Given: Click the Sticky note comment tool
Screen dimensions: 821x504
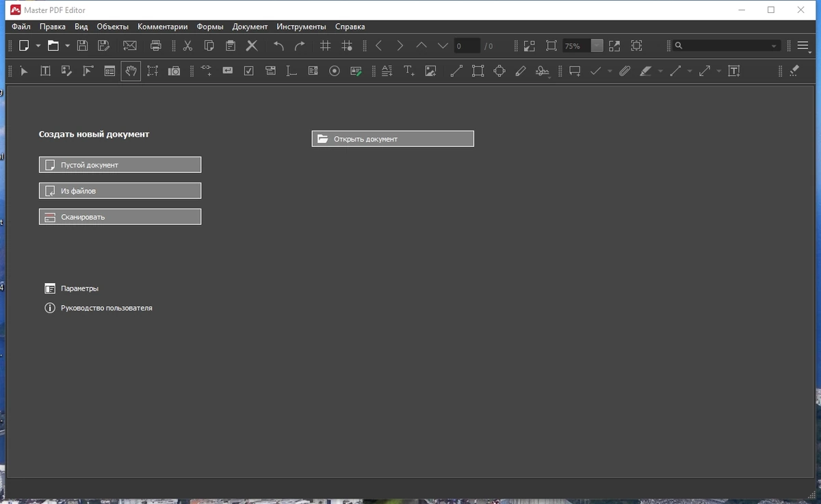Looking at the screenshot, I should pos(575,70).
